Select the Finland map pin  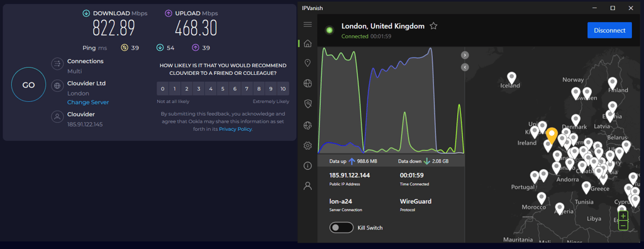[613, 82]
